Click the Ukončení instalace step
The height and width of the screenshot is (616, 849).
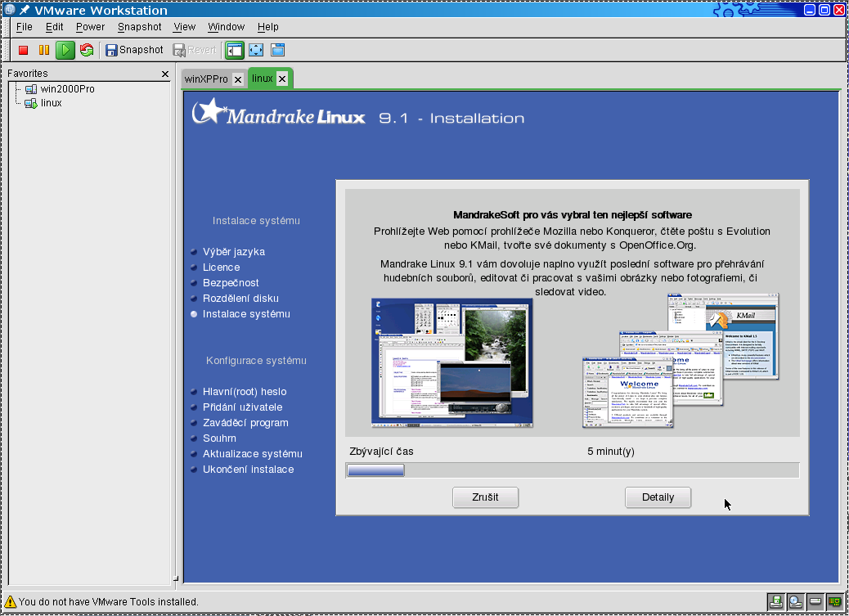(x=248, y=470)
